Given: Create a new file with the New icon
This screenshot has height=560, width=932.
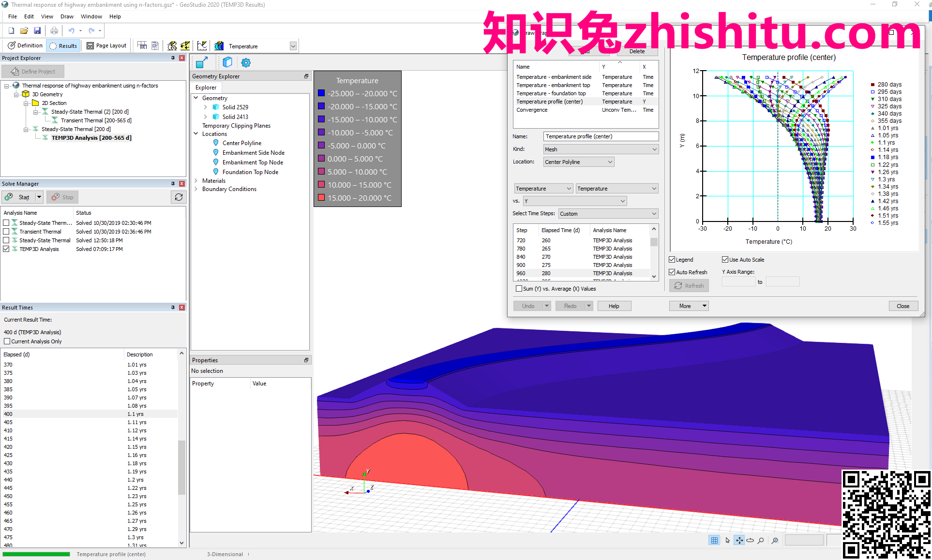Looking at the screenshot, I should coord(11,30).
